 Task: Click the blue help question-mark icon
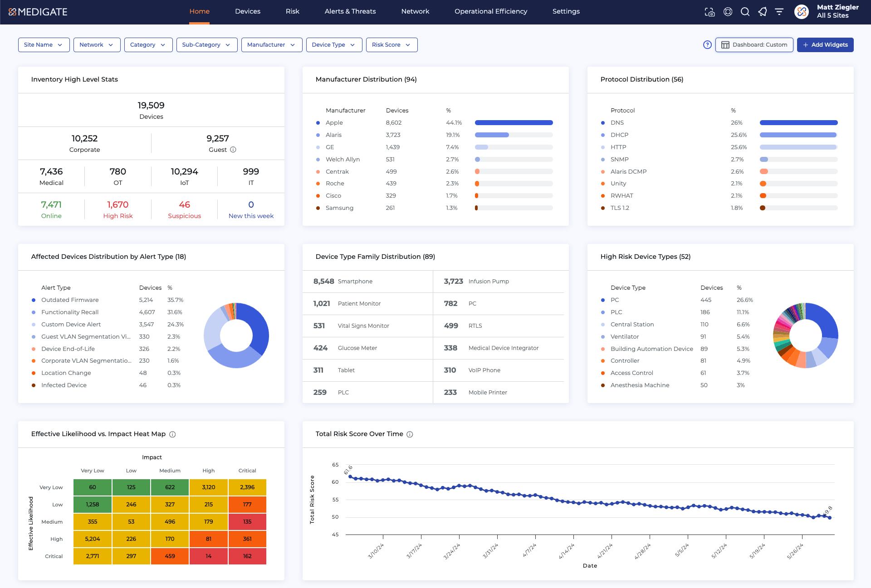[x=707, y=44]
